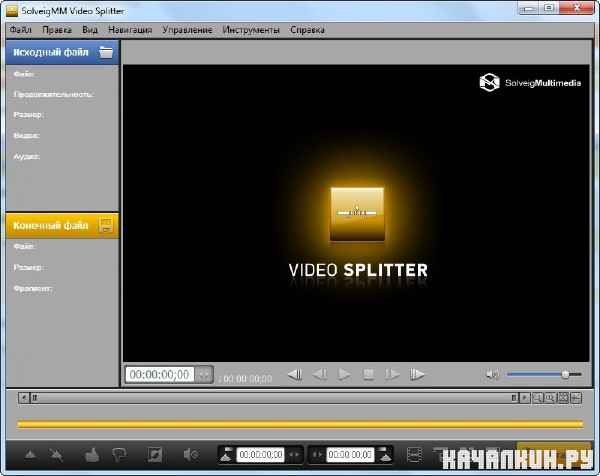
Task: Jump to previous marker in playback controls
Action: 295,374
